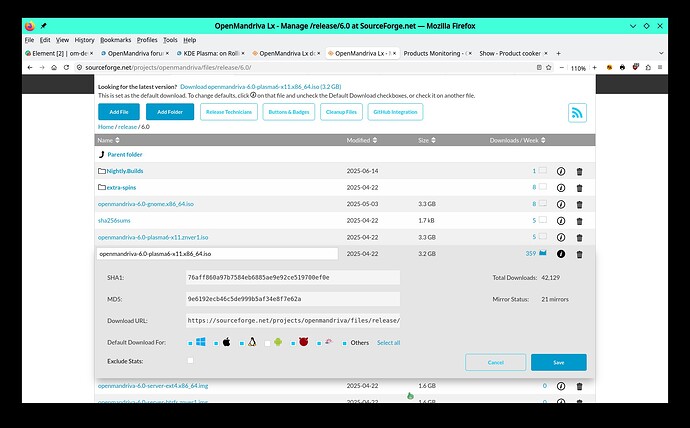Viewport: 690px width, 428px height.
Task: Open Firefox hamburger menu
Action: (660, 67)
